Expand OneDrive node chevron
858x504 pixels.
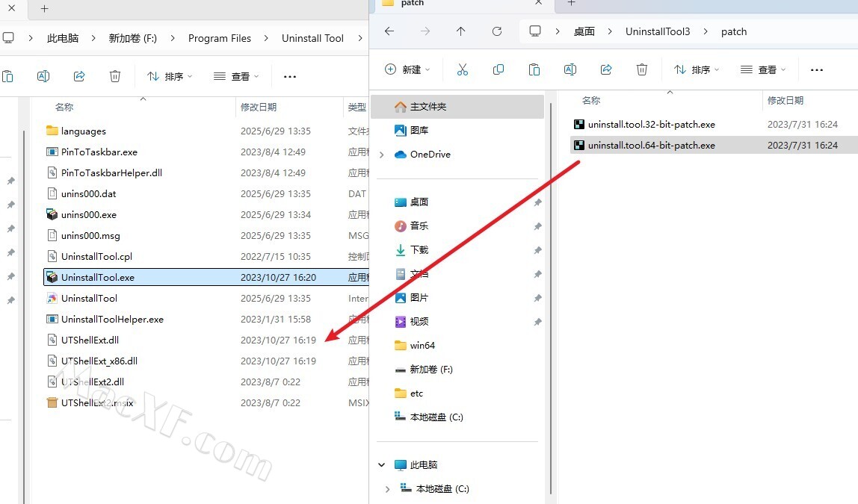click(382, 155)
